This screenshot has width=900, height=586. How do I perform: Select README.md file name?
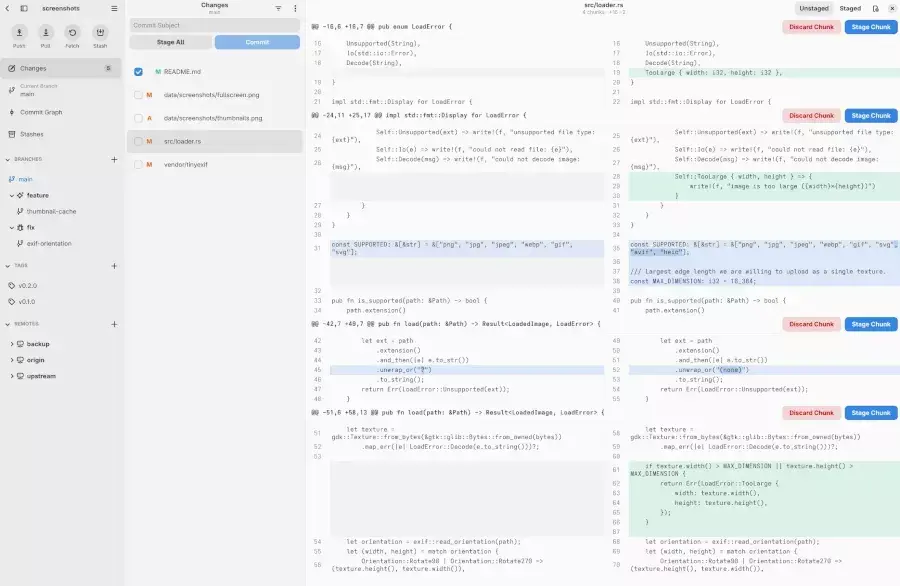182,72
